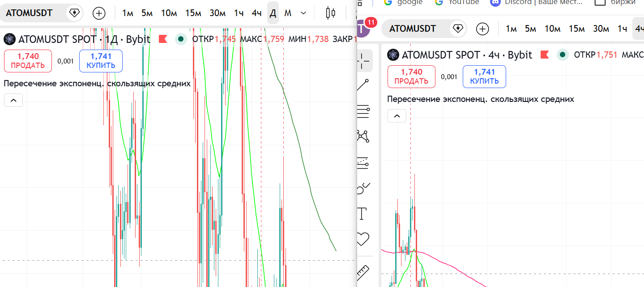Collapse indicator legend in right window
This screenshot has width=644, height=287.
397,116
